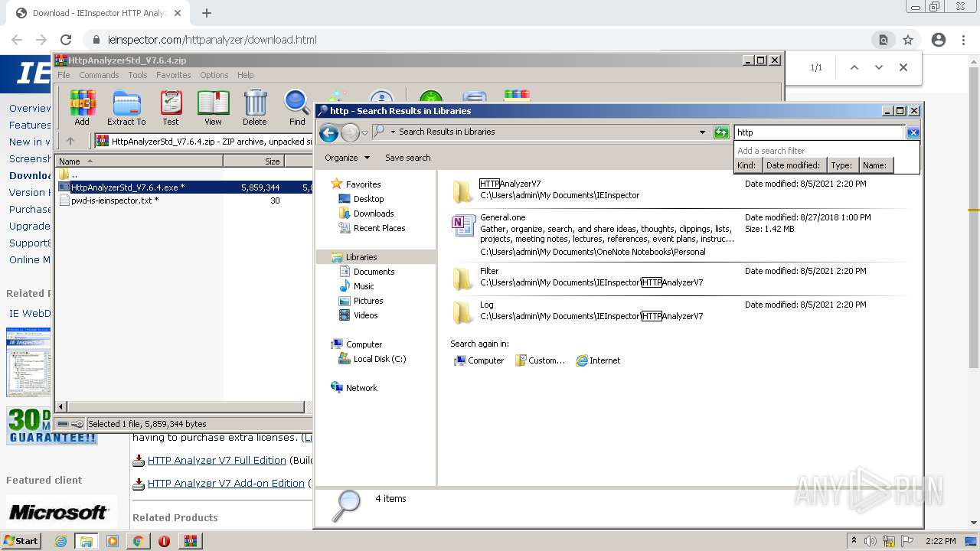Screen dimensions: 980x551
Task: Add the Kind: search filter
Action: click(747, 165)
